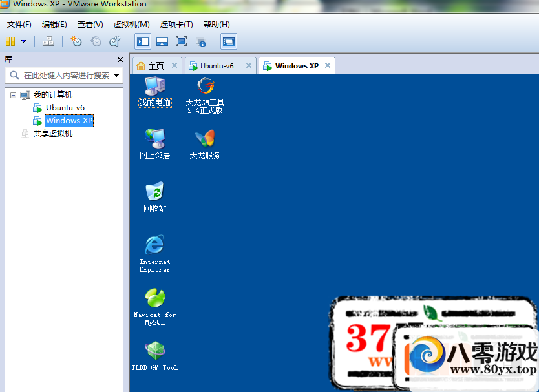Enter full screen mode

click(181, 41)
